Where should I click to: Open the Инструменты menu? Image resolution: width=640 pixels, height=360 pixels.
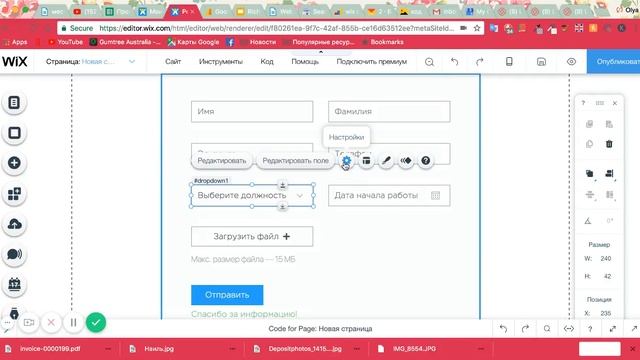tap(221, 62)
